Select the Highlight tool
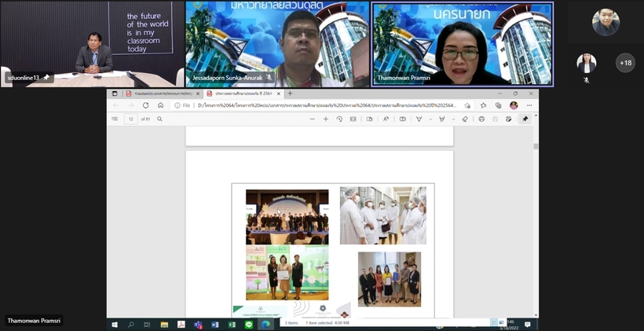The image size is (644, 331). coord(442,119)
